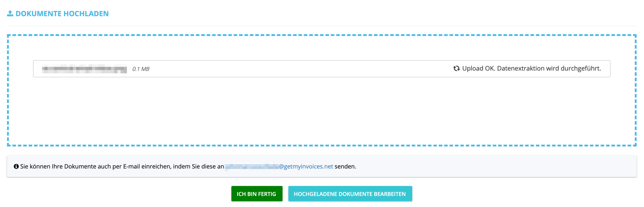644x207 pixels.
Task: Click the info icon in the email notice
Action: point(16,166)
